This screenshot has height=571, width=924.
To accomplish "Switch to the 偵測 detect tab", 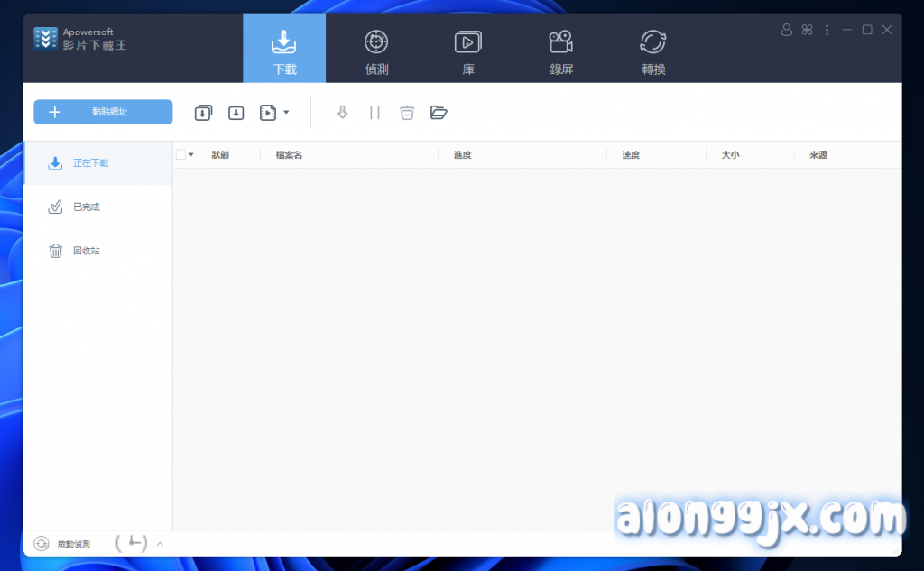I will click(x=376, y=51).
